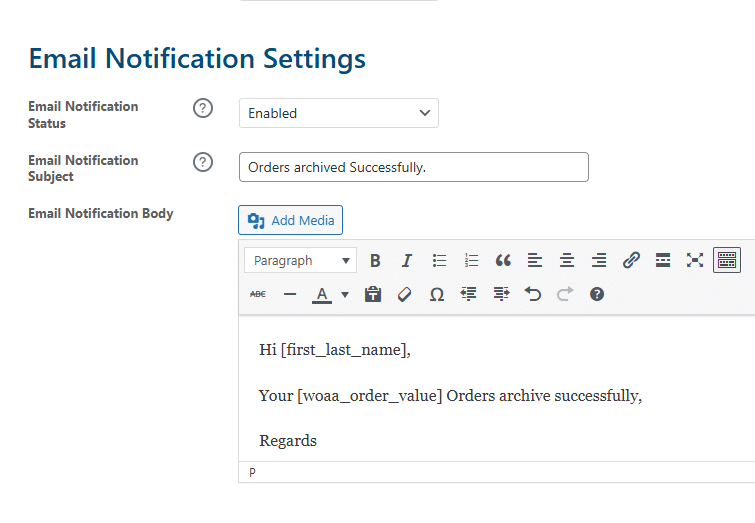
Task: Apply blockquote formatting
Action: pyautogui.click(x=503, y=261)
